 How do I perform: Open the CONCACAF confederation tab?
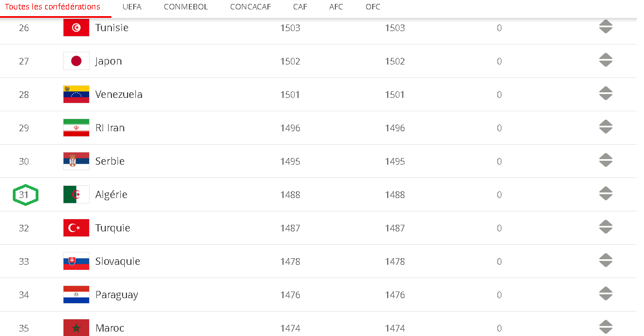click(250, 7)
